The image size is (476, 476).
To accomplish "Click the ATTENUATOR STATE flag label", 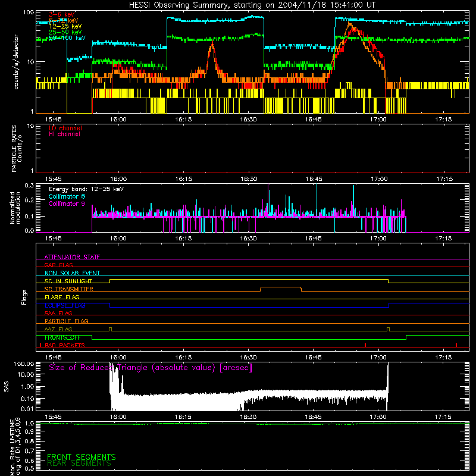I will tap(72, 257).
